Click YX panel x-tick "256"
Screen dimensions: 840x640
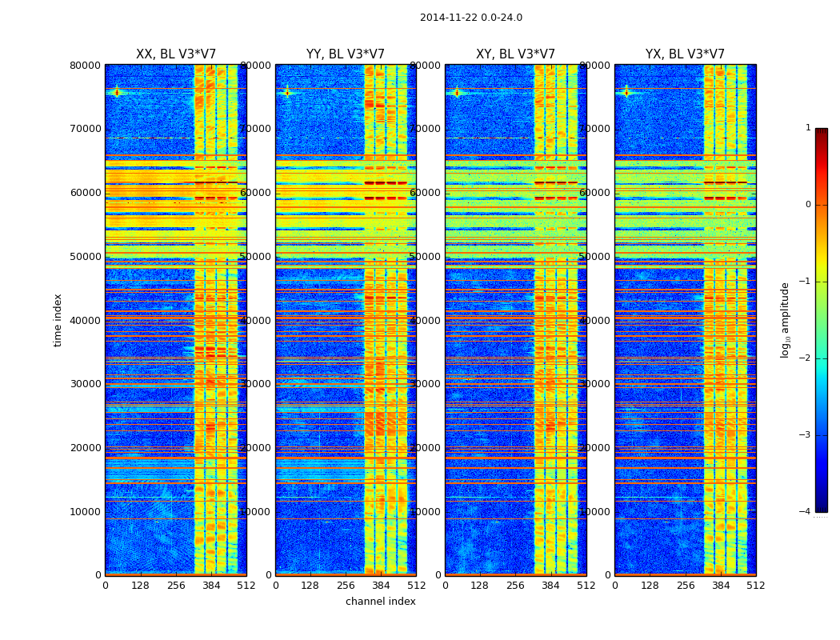(685, 586)
